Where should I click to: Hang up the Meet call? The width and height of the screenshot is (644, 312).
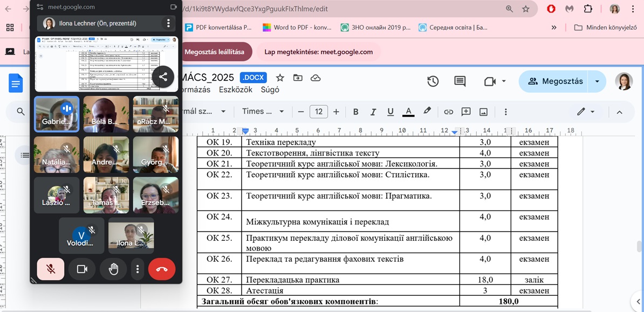click(162, 269)
